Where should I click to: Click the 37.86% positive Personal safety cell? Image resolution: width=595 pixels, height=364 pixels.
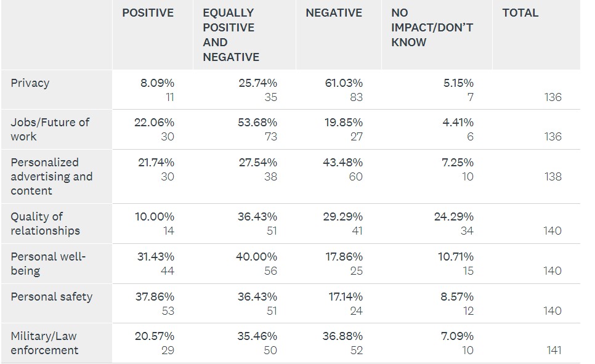(x=155, y=297)
